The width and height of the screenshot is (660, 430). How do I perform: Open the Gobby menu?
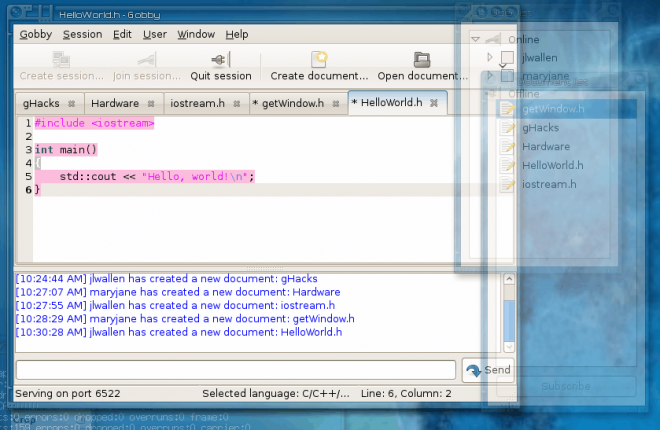pyautogui.click(x=36, y=34)
